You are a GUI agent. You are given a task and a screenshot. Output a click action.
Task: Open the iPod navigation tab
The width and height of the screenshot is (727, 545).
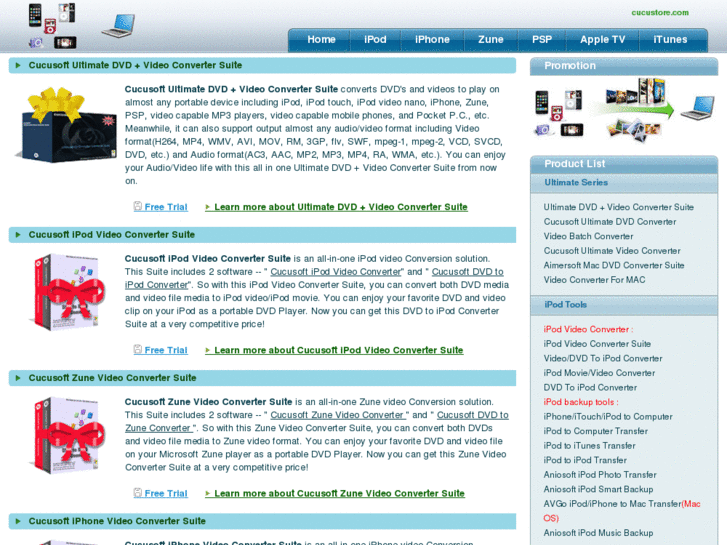(375, 40)
